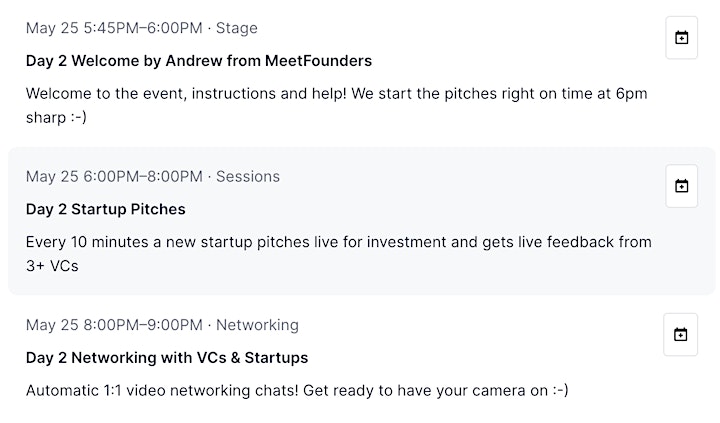The image size is (720, 423).
Task: Click the Stage location label
Action: pos(237,28)
